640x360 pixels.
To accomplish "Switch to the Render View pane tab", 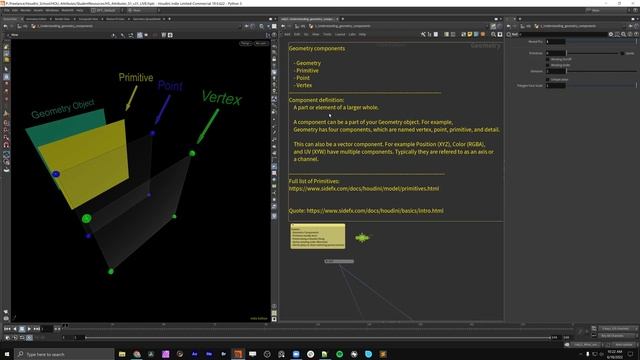I will (62, 19).
